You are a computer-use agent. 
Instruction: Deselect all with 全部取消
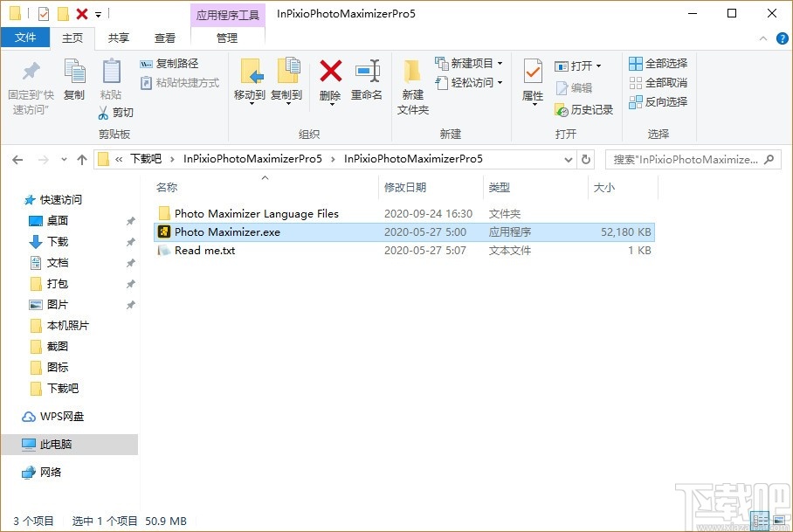click(658, 80)
